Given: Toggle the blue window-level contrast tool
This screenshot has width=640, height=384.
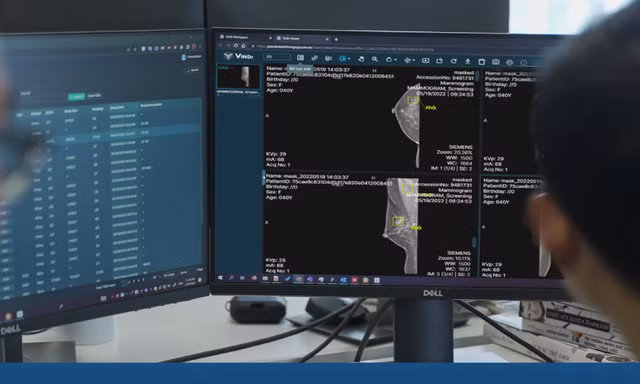Looking at the screenshot, I should point(343,59).
